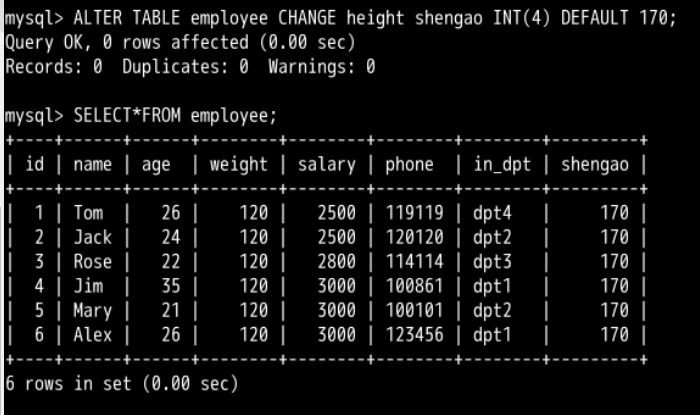Click the name cell 'Mary'

pyautogui.click(x=92, y=311)
